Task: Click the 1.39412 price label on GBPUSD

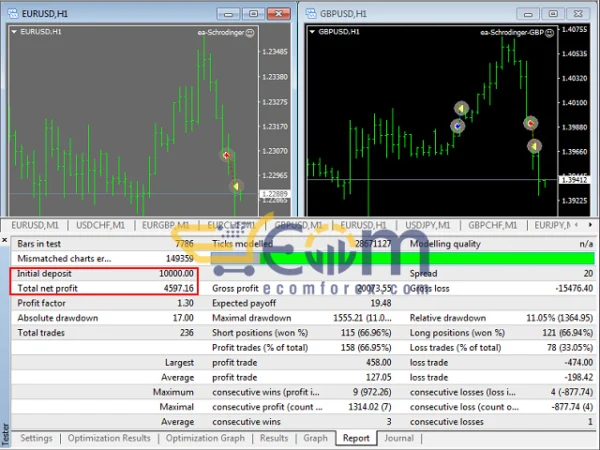Action: [x=574, y=179]
